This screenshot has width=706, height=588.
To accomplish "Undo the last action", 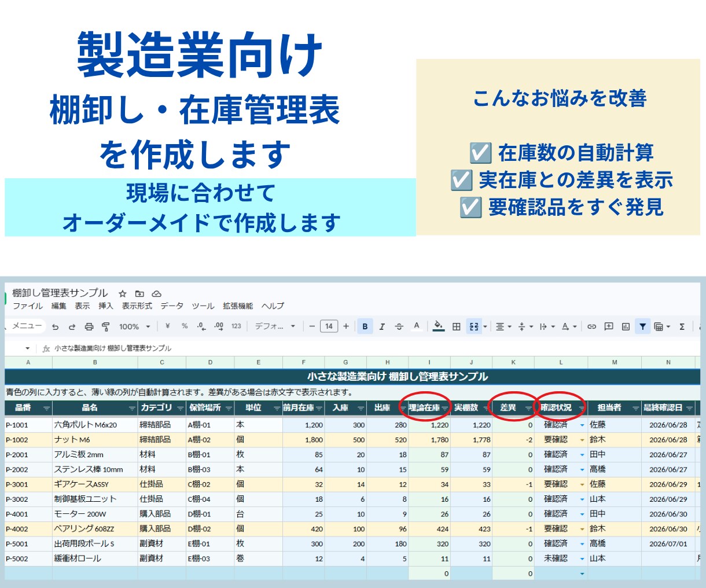I will pos(55,326).
